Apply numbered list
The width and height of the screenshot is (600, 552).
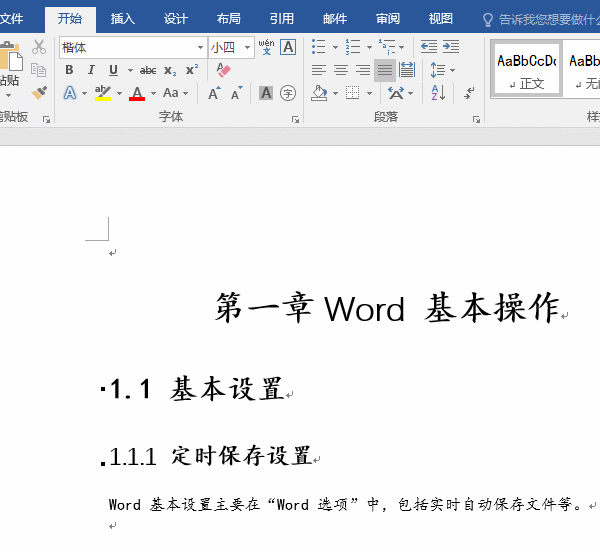pos(353,47)
